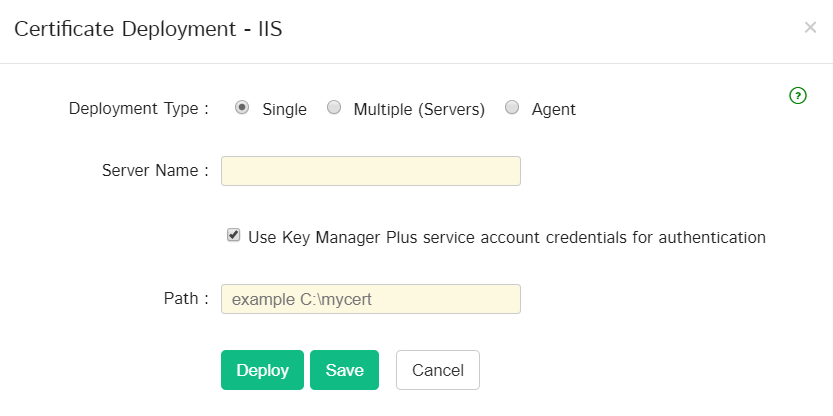
Task: Click the "Certificate Deployment - IIS" title
Action: 148,29
